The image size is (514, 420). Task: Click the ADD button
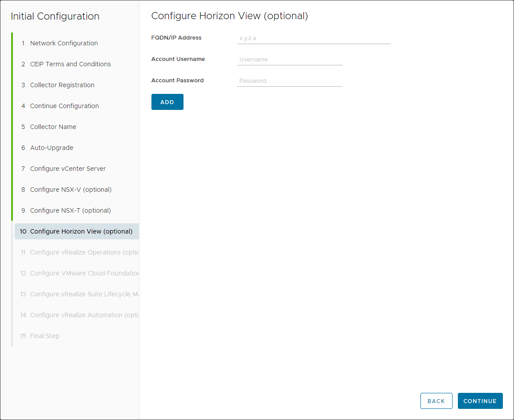coord(167,102)
